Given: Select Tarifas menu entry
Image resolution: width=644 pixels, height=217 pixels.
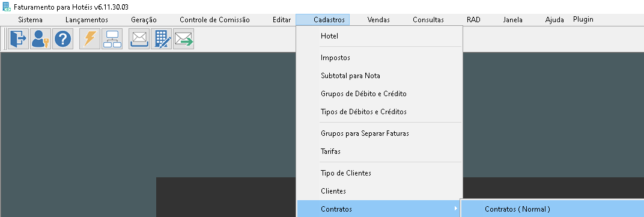Looking at the screenshot, I should pos(380,151).
